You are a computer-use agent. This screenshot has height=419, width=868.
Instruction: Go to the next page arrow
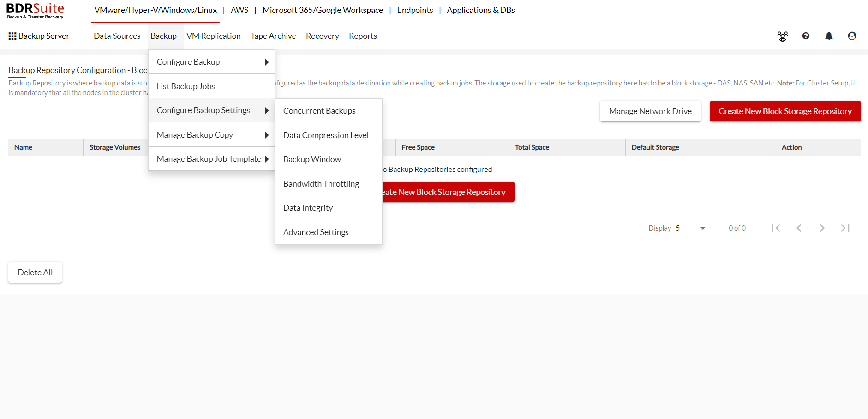click(x=822, y=228)
